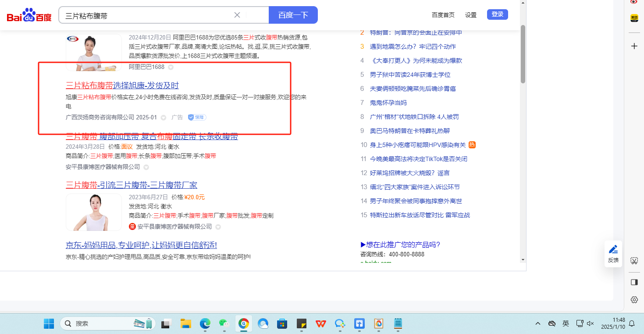Add a sidebar app with plus icon
The width and height of the screenshot is (644, 334).
coord(634,46)
